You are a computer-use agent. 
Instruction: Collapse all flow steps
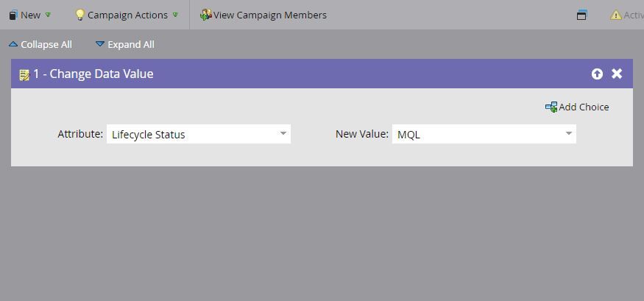click(x=40, y=44)
